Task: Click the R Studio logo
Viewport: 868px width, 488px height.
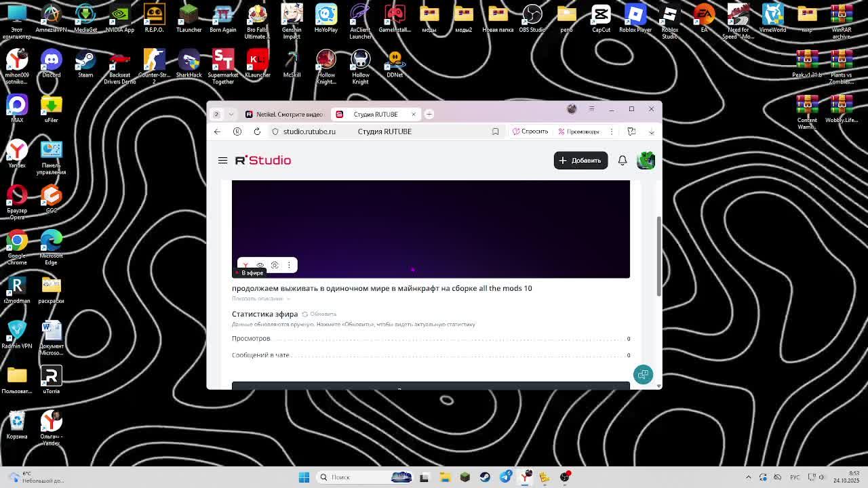Action: pos(263,161)
